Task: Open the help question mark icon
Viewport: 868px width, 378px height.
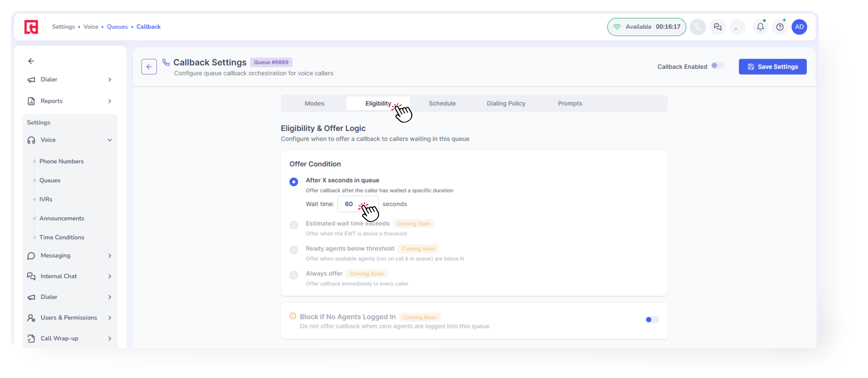Action: pyautogui.click(x=780, y=27)
